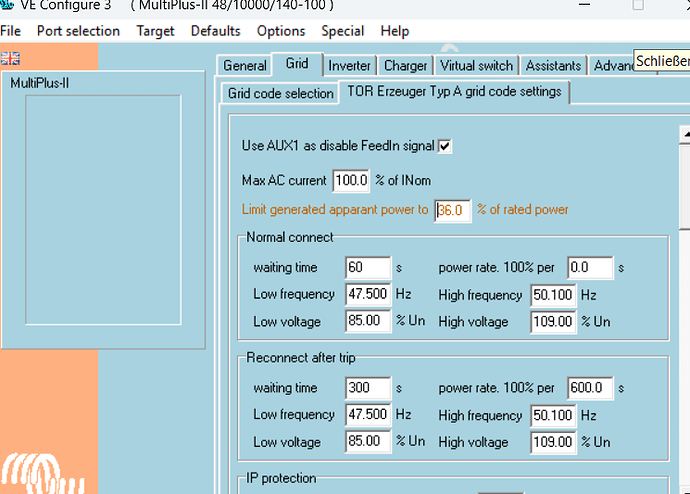
Task: Minimize the VE Configure window
Action: click(584, 4)
